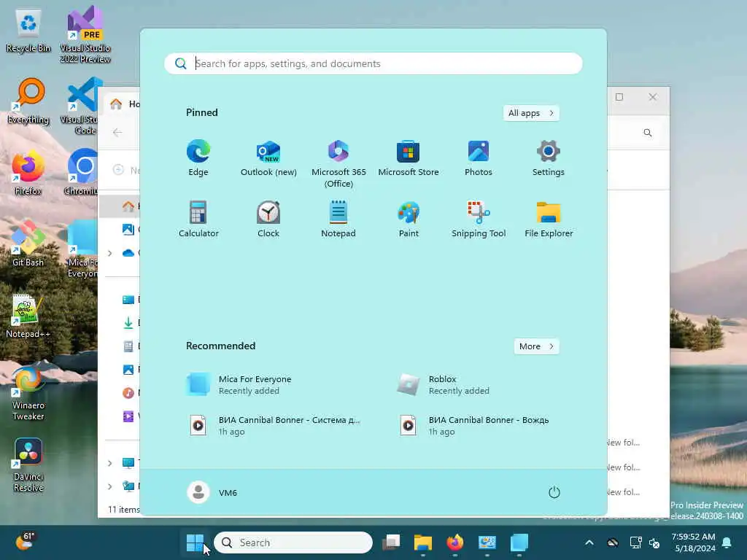Image resolution: width=747 pixels, height=560 pixels.
Task: Open Firefox from the taskbar
Action: point(455,542)
